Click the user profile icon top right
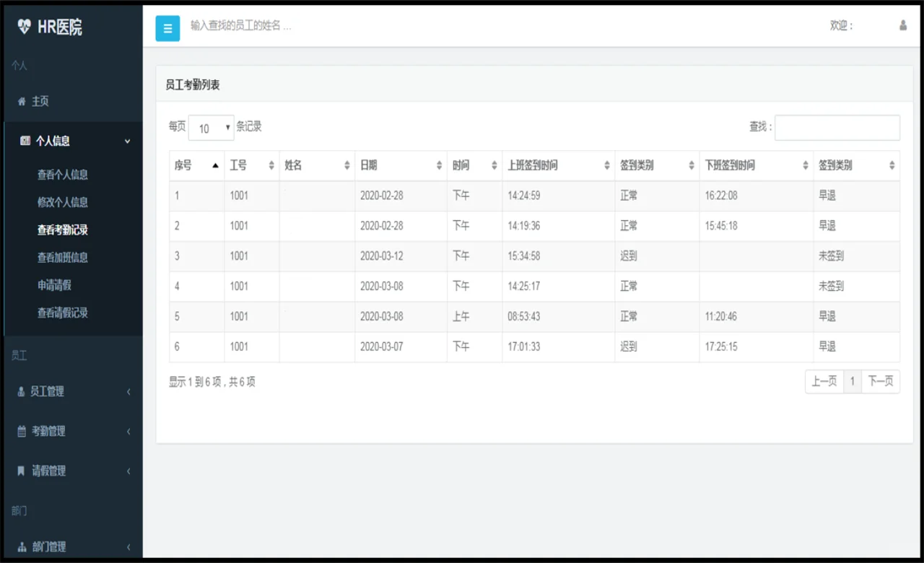The width and height of the screenshot is (924, 563). tap(902, 25)
